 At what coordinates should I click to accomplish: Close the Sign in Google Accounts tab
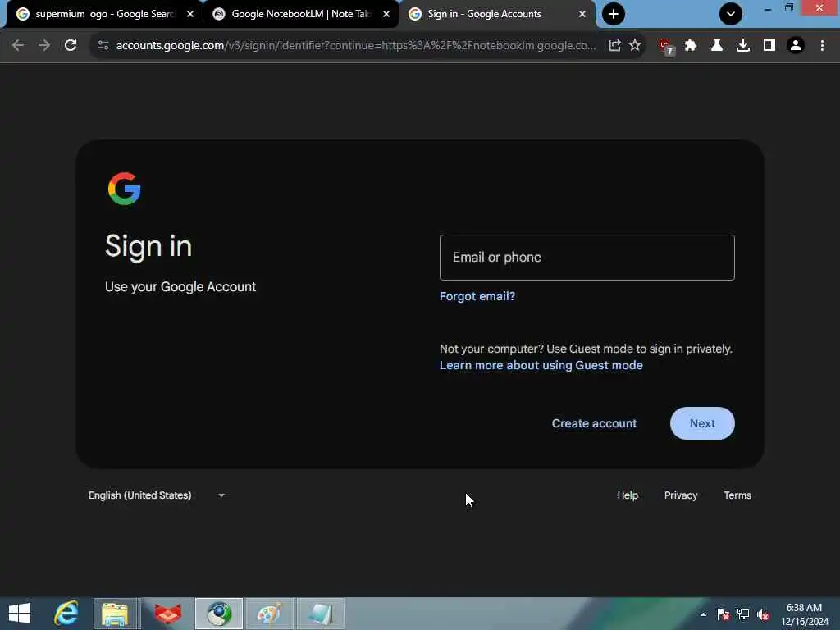[582, 14]
